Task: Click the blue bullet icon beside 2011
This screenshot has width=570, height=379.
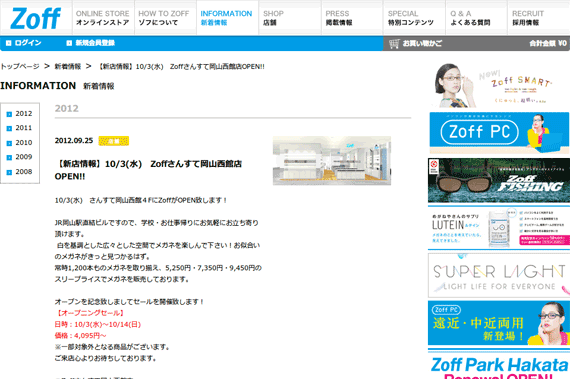Action: click(9, 128)
